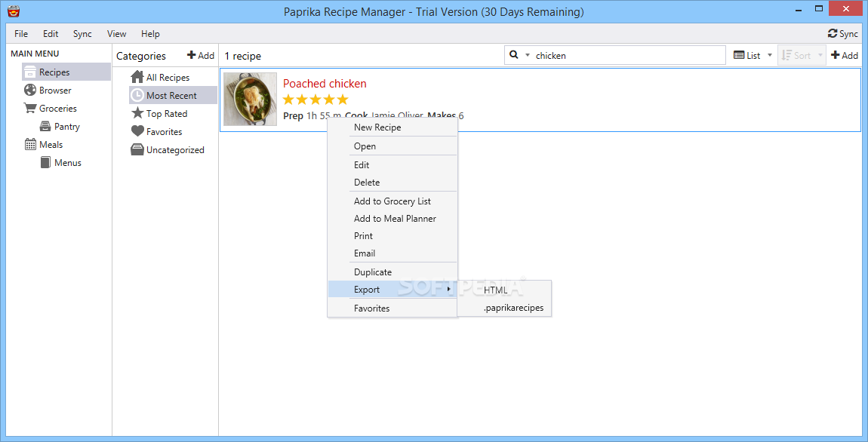This screenshot has width=868, height=442.
Task: Choose Edit in the context menu
Action: tap(392, 165)
